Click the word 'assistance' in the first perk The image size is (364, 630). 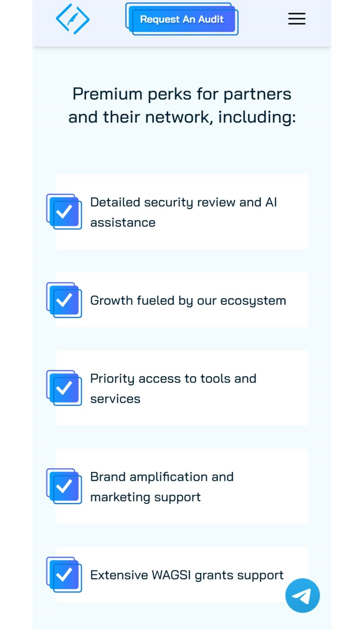tap(123, 222)
